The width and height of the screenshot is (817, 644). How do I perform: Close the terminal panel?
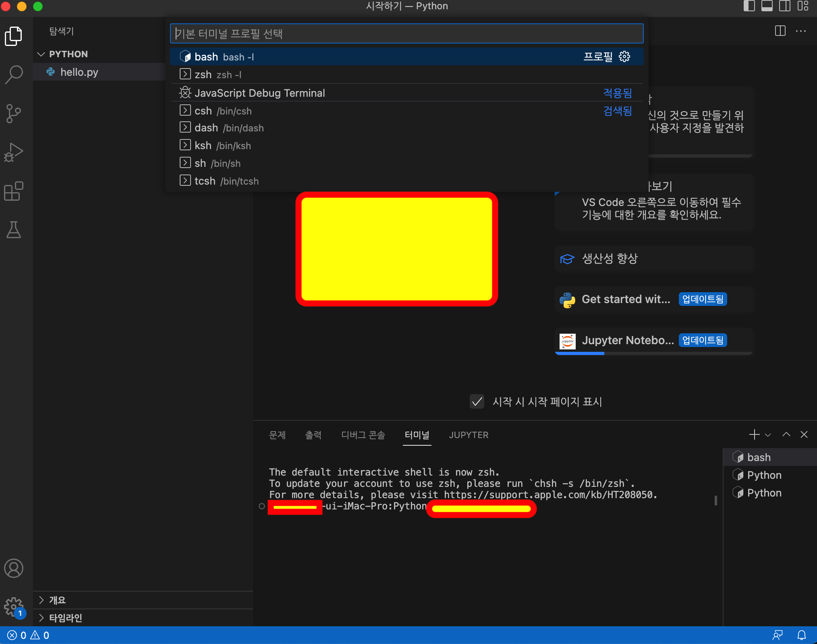pyautogui.click(x=804, y=434)
